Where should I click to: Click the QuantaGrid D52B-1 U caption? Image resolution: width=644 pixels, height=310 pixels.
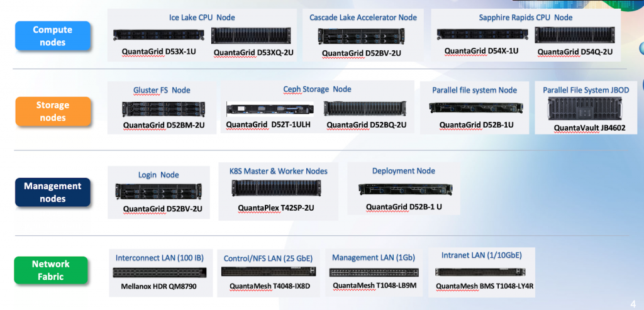click(404, 206)
